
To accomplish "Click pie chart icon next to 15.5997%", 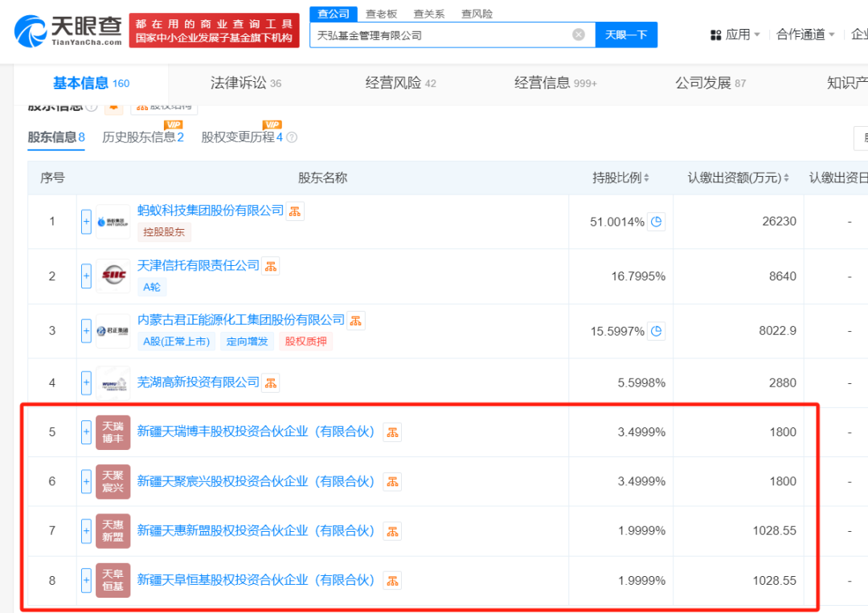I will (657, 331).
